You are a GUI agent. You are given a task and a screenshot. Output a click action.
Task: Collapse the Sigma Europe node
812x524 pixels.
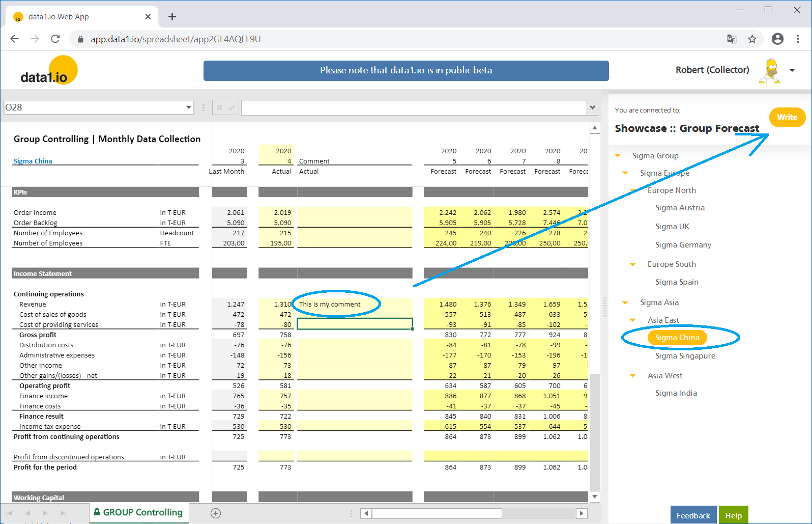(625, 173)
